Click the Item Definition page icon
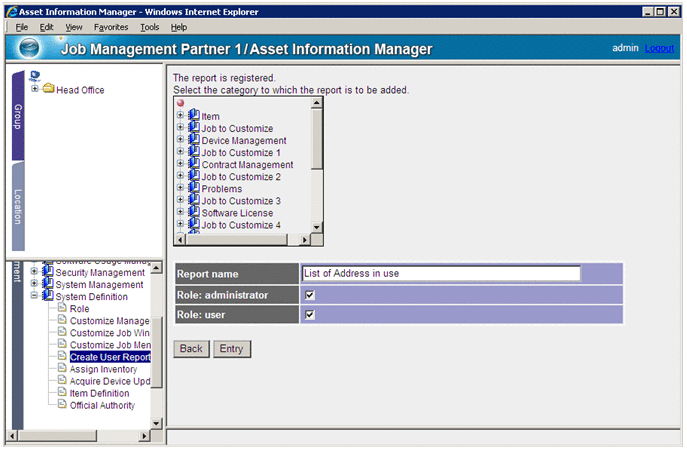This screenshot has height=451, width=687. coord(61,393)
